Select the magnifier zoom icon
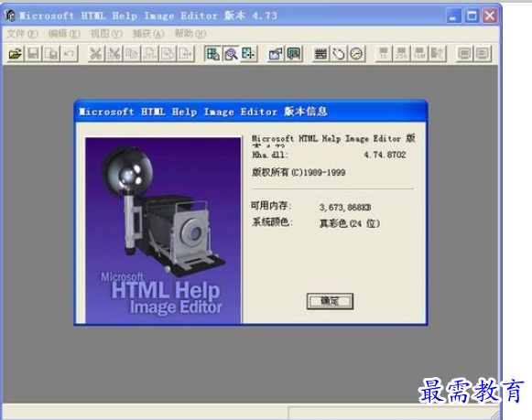 (x=231, y=54)
